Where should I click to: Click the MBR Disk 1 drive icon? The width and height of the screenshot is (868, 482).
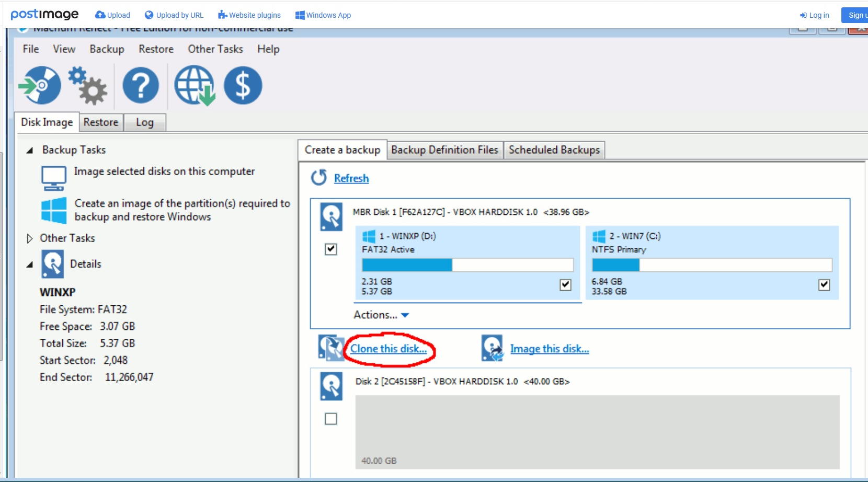click(332, 217)
